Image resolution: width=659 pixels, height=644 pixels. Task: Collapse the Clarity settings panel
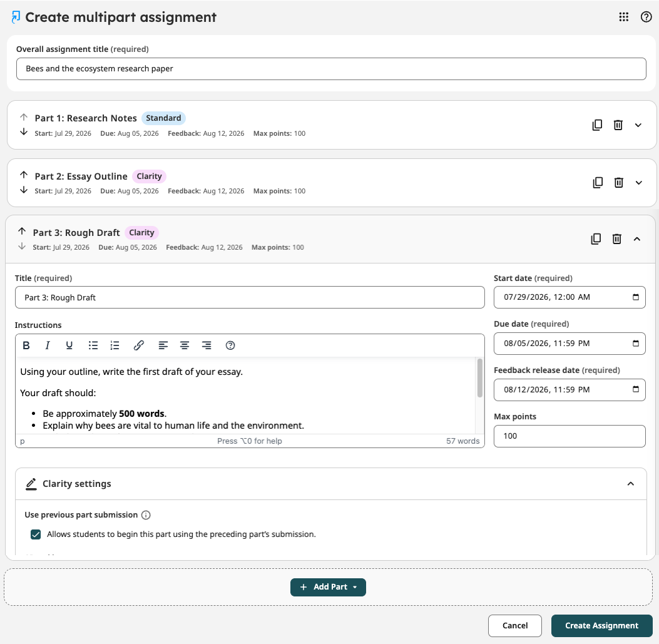[x=630, y=484]
